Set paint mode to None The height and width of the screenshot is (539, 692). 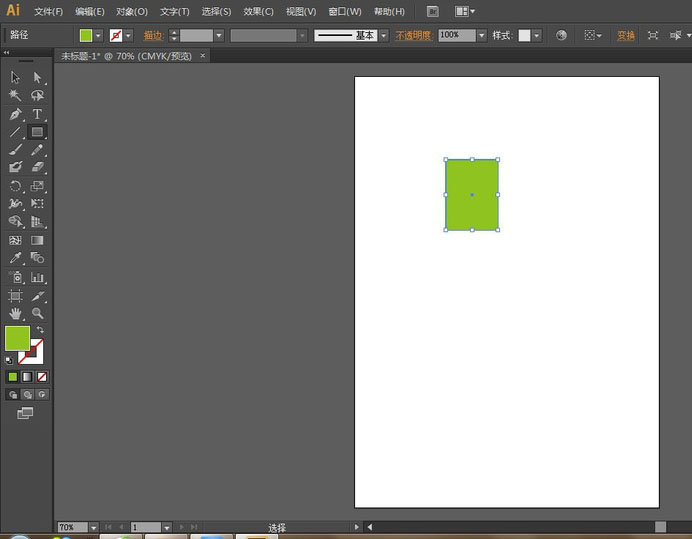tap(42, 377)
